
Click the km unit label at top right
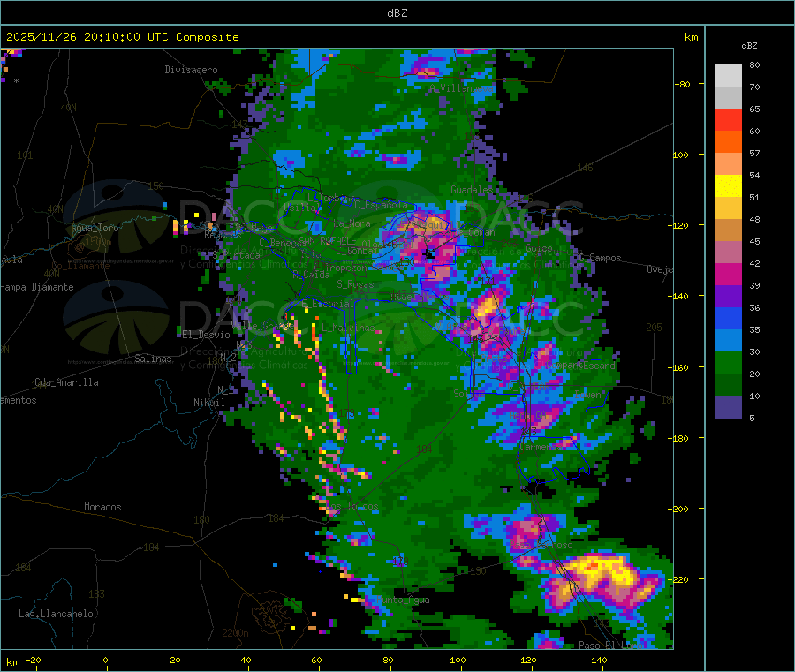(691, 36)
